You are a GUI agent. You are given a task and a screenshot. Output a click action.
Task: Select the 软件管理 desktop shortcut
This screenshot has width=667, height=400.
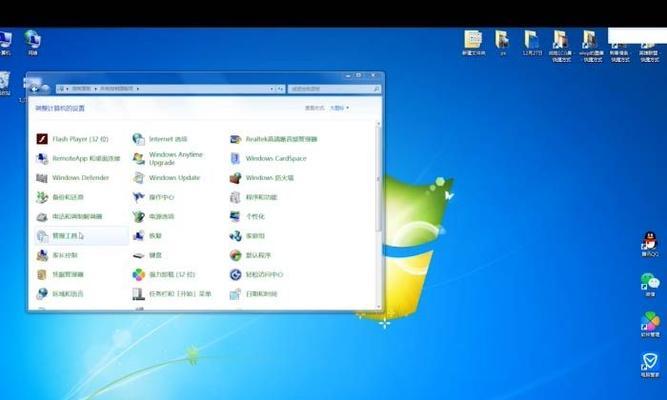pos(650,324)
